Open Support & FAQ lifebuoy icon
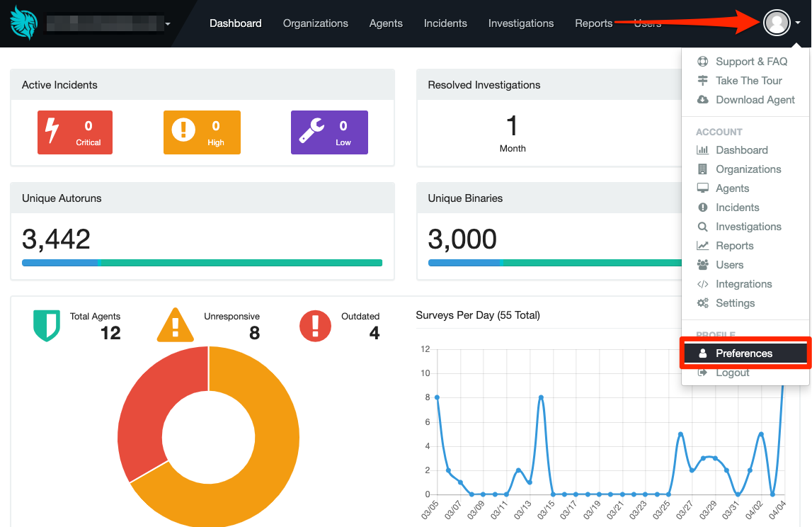The height and width of the screenshot is (527, 812). pos(703,62)
